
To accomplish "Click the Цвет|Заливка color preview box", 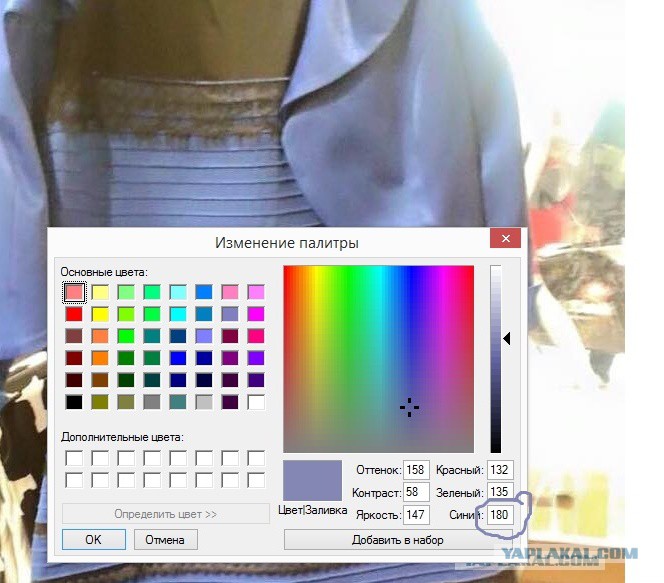I will pos(313,481).
